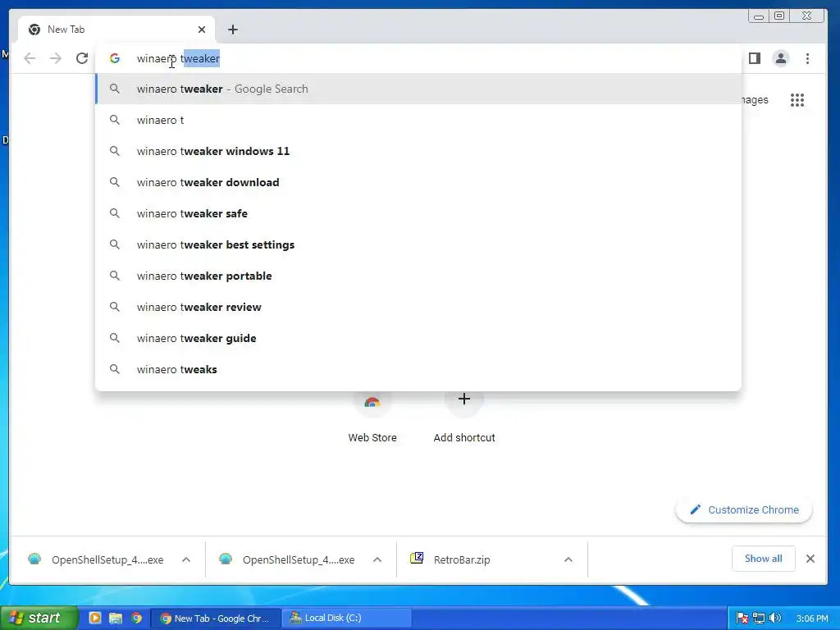Select 'winaero tweaker best settings' suggestion
840x630 pixels.
point(418,244)
